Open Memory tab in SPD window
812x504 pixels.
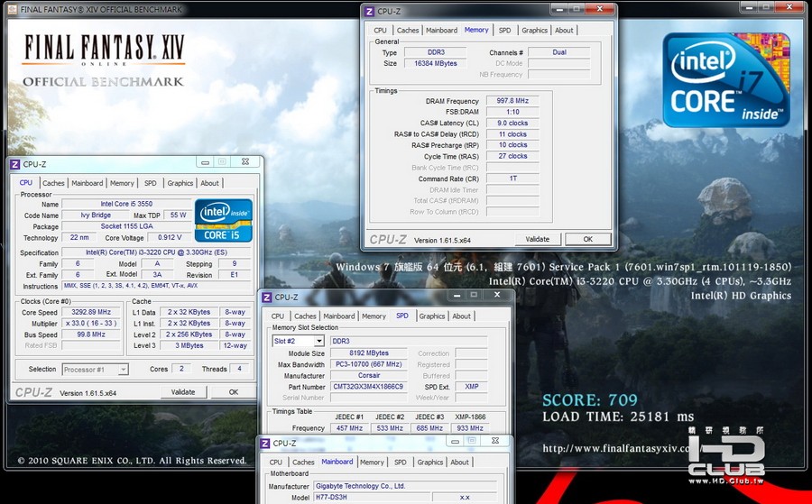[374, 316]
